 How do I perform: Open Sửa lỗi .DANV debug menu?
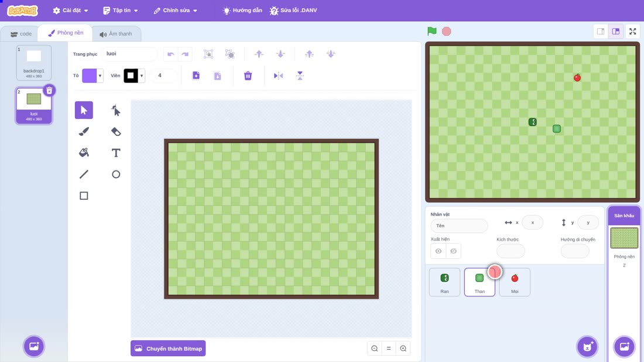[293, 11]
